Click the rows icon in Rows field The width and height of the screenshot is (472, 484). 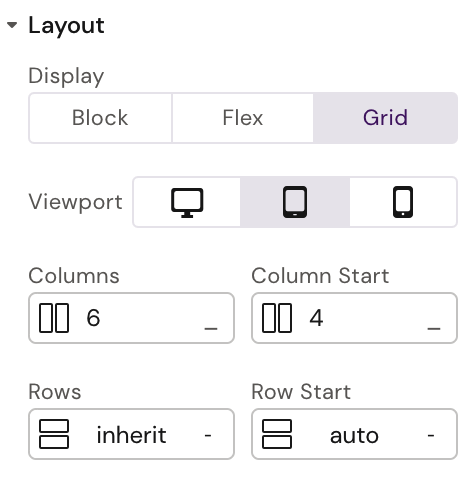54,434
